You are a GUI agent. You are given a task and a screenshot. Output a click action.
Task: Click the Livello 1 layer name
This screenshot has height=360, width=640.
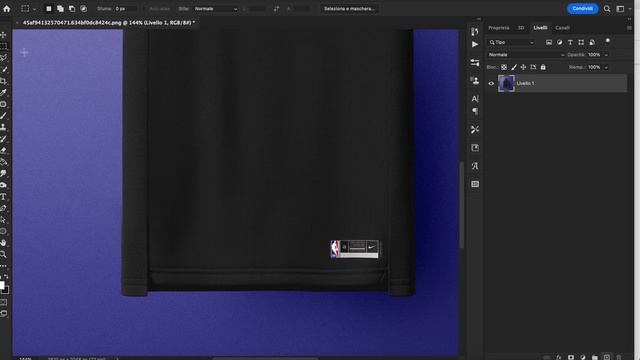525,83
